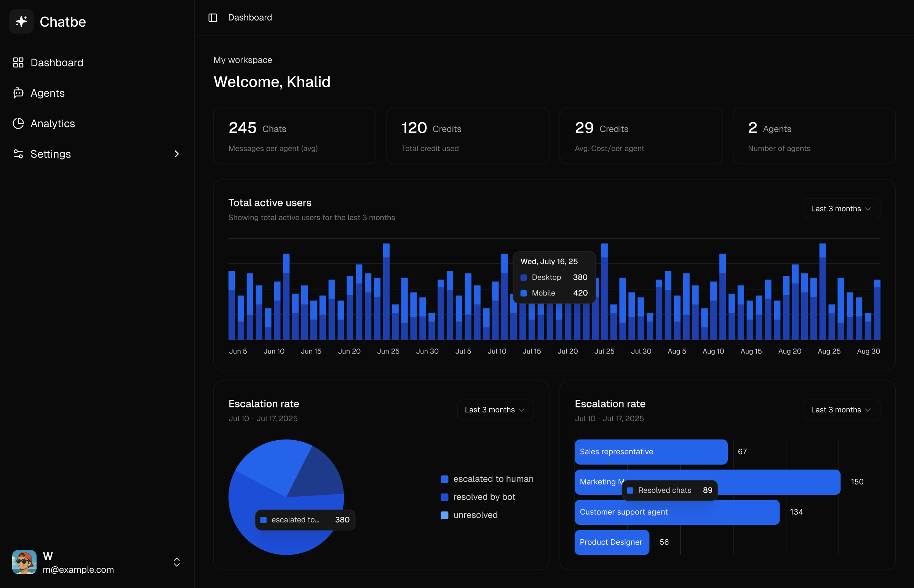914x588 pixels.
Task: Open Analytics in the sidebar menu
Action: coord(97,123)
